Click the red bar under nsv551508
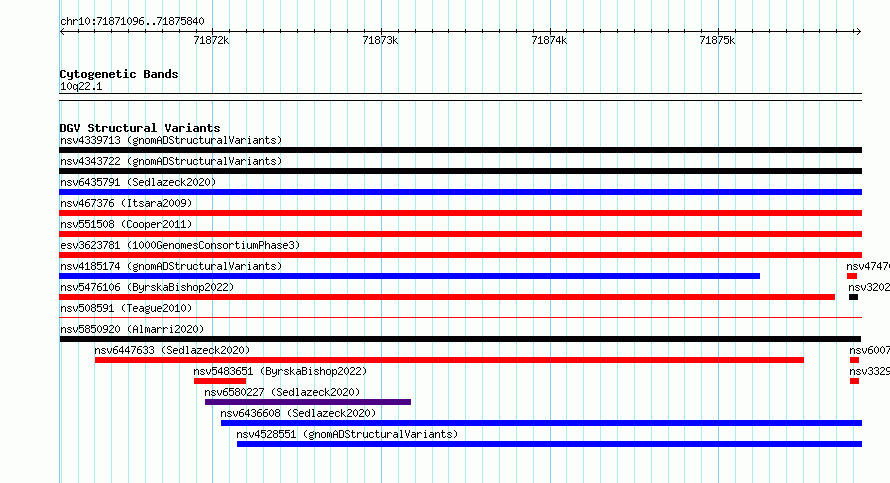 click(x=460, y=234)
